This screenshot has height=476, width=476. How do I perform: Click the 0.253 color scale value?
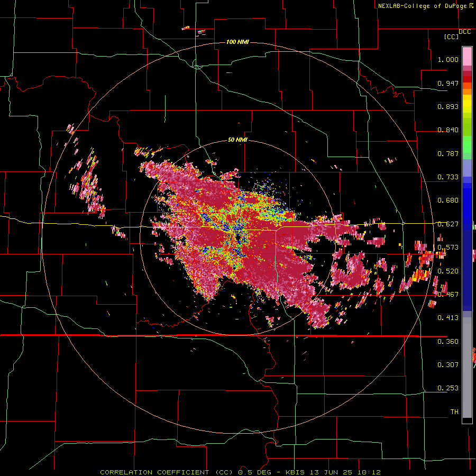448,388
